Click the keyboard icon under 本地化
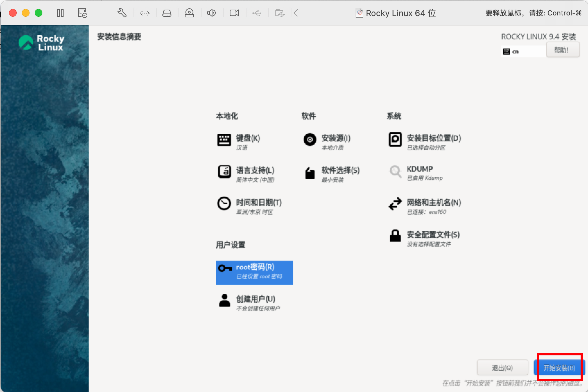Viewport: 588px width, 392px height. click(224, 140)
